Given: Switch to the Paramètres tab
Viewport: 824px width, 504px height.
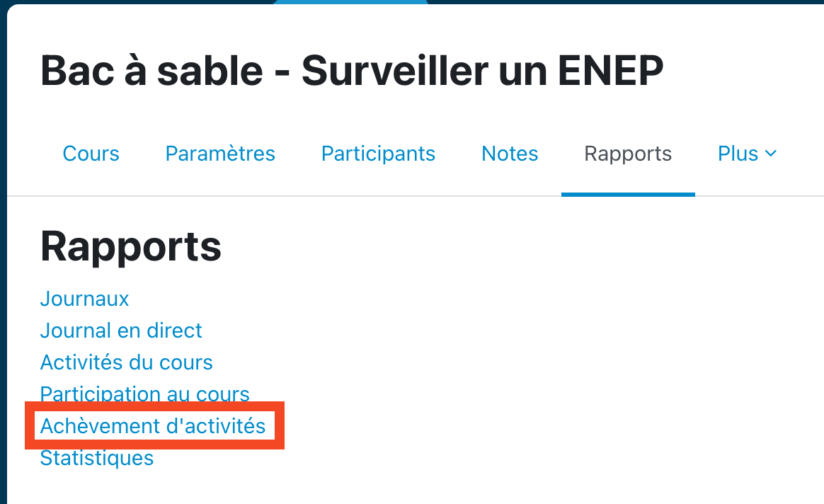Looking at the screenshot, I should [x=220, y=154].
